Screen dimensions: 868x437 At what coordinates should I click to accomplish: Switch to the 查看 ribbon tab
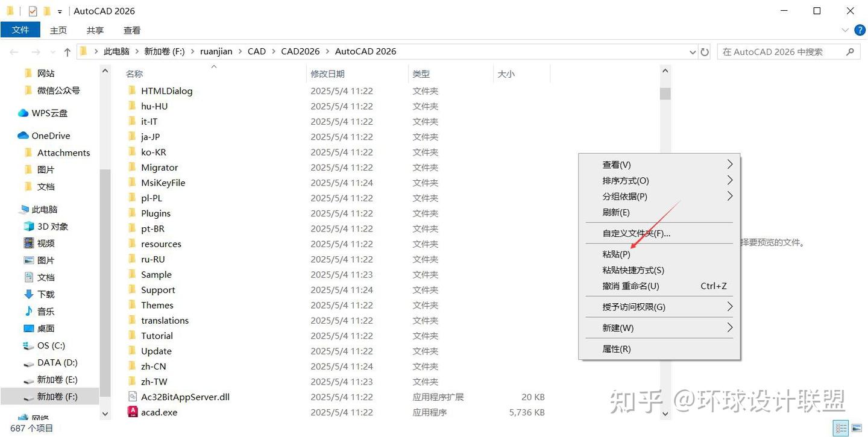[131, 30]
